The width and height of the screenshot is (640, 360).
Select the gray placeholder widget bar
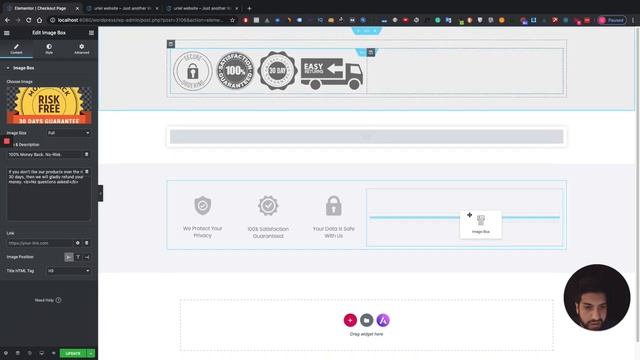pos(367,137)
